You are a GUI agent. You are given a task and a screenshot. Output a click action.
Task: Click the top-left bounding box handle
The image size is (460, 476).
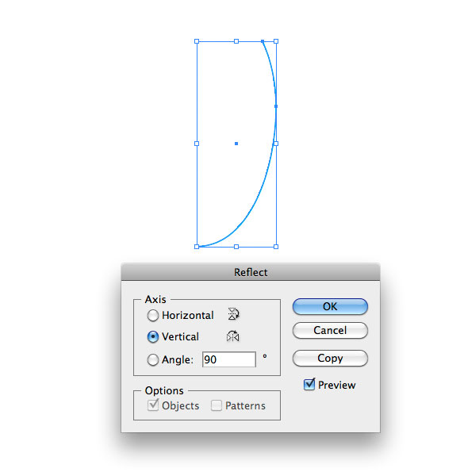point(197,41)
